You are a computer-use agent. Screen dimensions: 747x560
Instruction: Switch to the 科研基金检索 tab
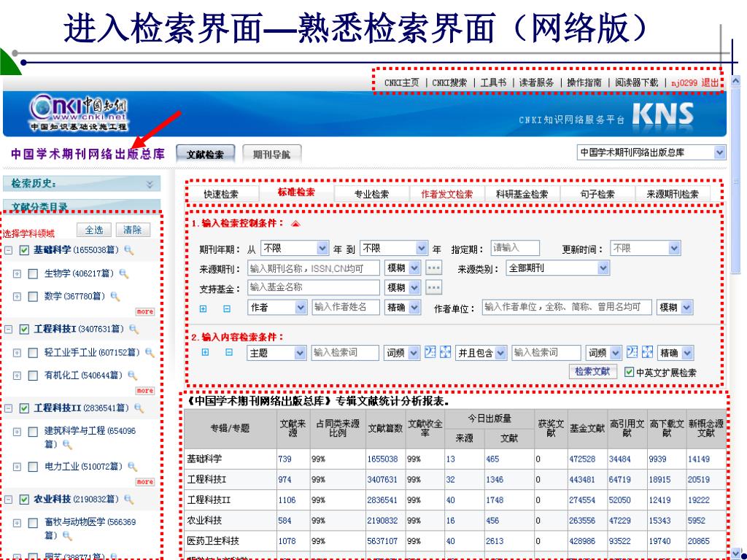(x=522, y=194)
